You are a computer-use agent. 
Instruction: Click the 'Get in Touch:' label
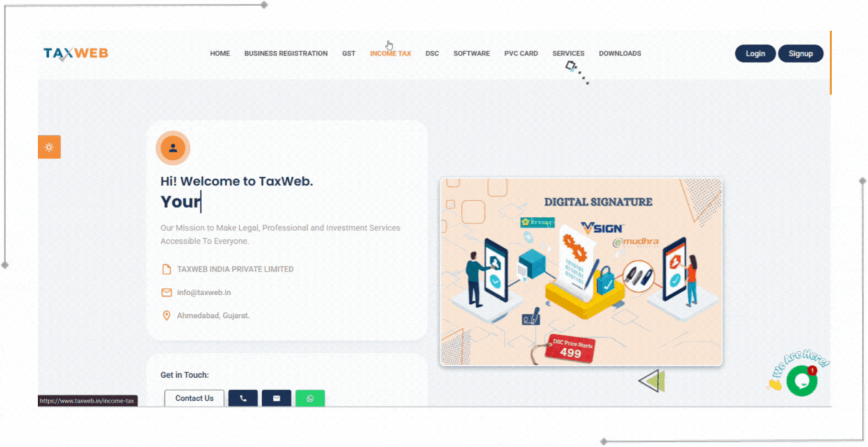pos(185,375)
